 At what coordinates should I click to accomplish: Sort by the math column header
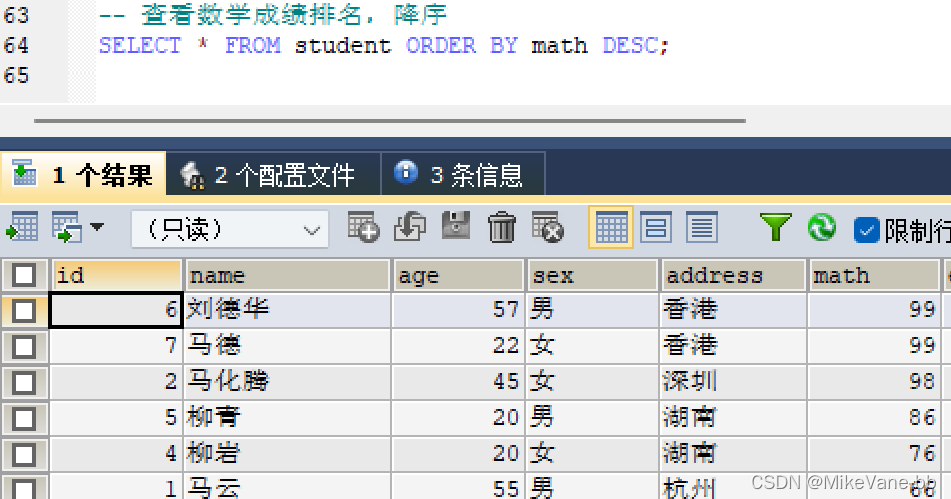(x=874, y=275)
